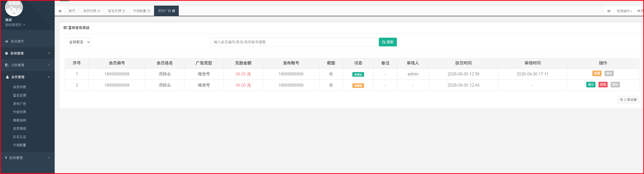This screenshot has width=644, height=174.
Task: Click 拒绝 in row 2
Action: pos(603,85)
